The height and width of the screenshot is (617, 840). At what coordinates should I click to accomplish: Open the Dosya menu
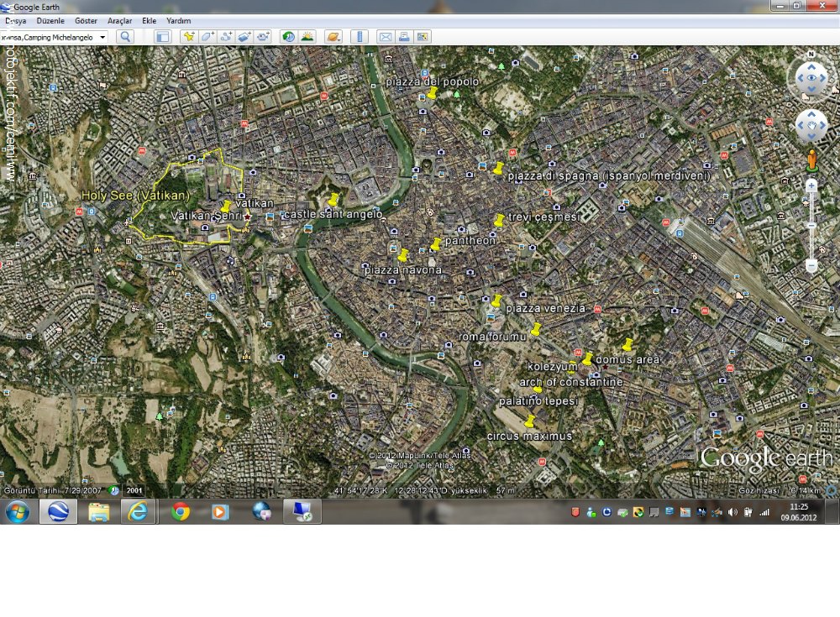point(15,21)
